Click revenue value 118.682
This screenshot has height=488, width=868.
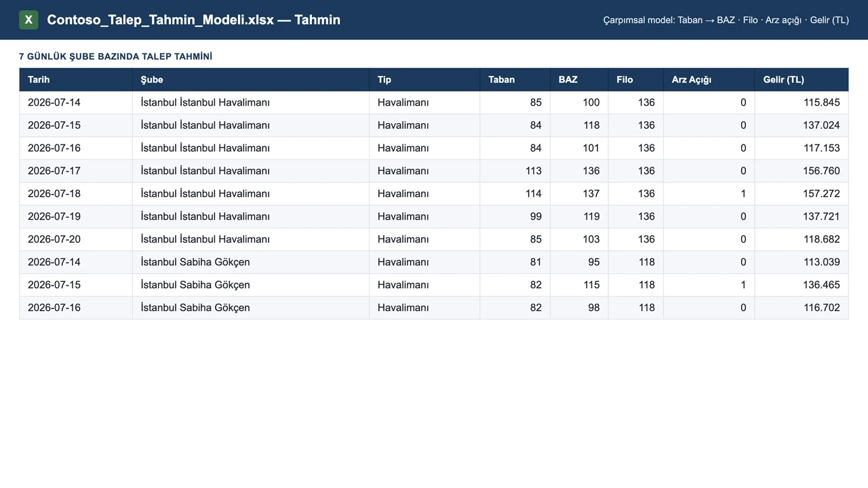pyautogui.click(x=822, y=239)
